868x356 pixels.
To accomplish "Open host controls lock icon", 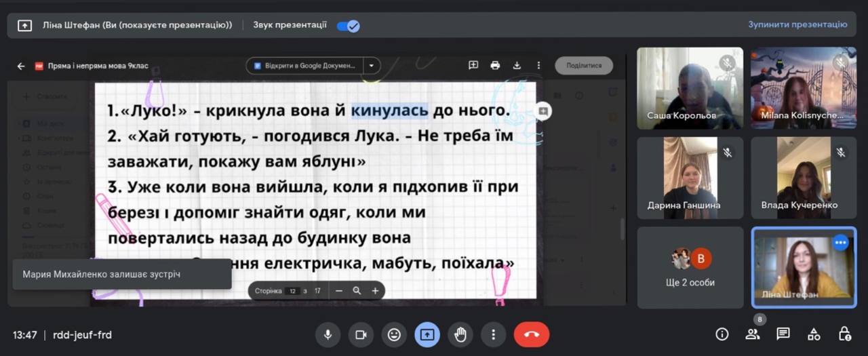I will click(x=844, y=334).
